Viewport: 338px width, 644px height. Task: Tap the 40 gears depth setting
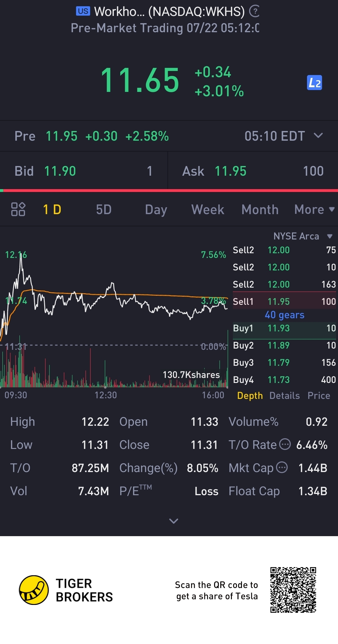284,315
